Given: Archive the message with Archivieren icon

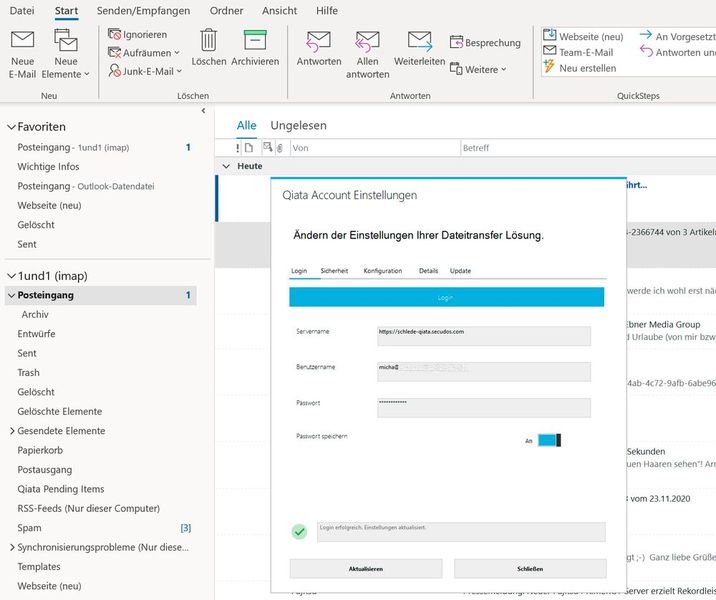Looking at the screenshot, I should click(255, 42).
